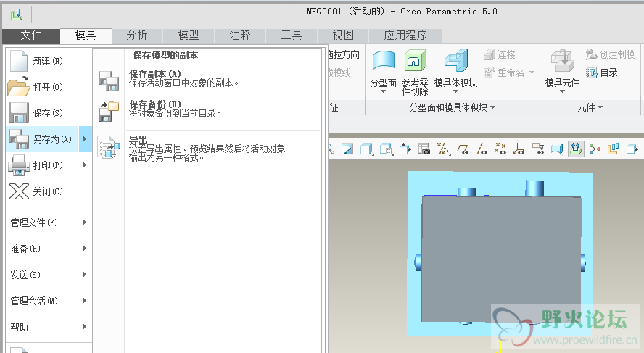Viewport: 644px width, 353px height.
Task: Click the model tree branch icon in graphics toolbar
Action: 595,149
